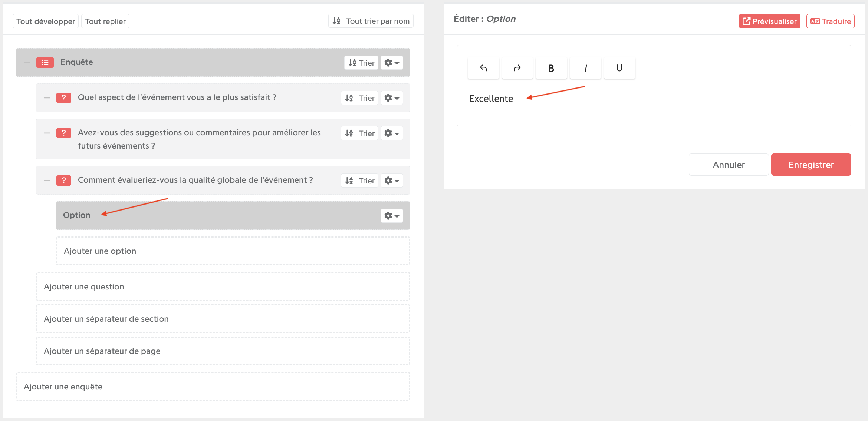
Task: Collapse the Enquête survey with the minus icon
Action: pyautogui.click(x=27, y=62)
